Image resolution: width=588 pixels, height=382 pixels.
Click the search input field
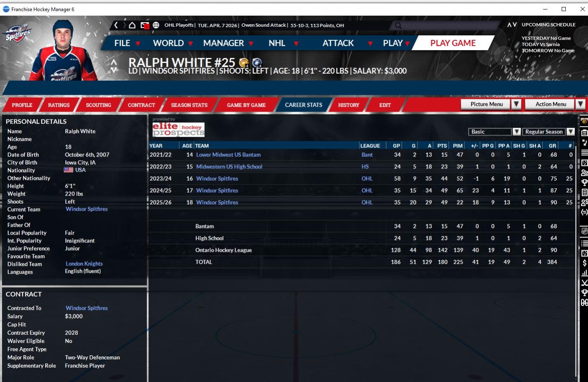pos(446,26)
